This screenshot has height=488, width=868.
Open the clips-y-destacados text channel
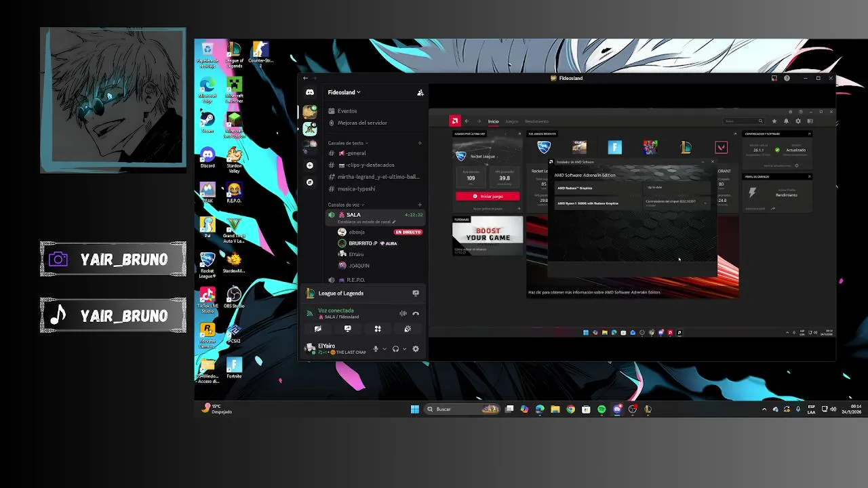pos(376,165)
